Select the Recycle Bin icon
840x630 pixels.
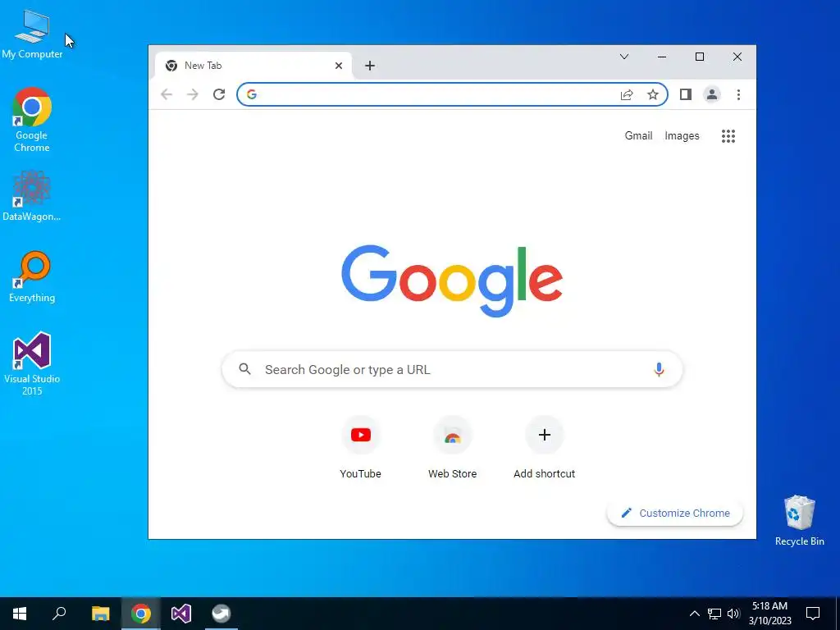point(799,521)
